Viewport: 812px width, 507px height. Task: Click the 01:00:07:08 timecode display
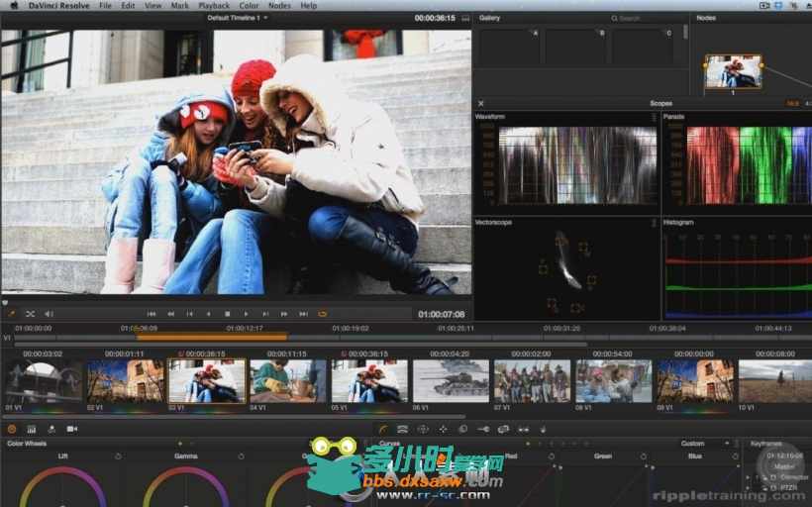pos(442,314)
